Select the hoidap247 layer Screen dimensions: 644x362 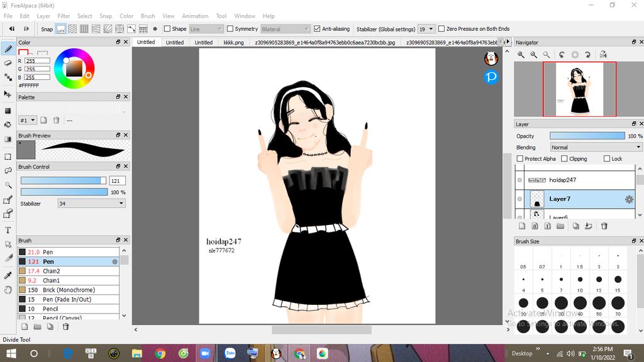(575, 180)
